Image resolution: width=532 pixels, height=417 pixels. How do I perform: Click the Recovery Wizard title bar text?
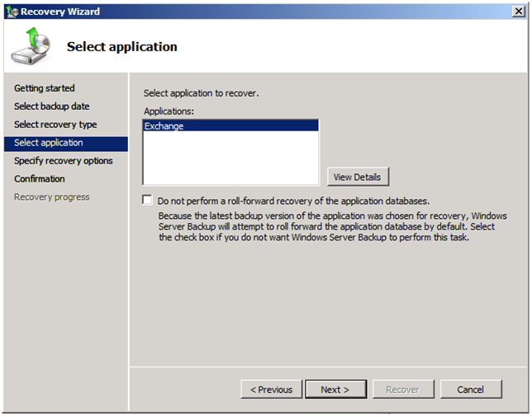coord(60,12)
